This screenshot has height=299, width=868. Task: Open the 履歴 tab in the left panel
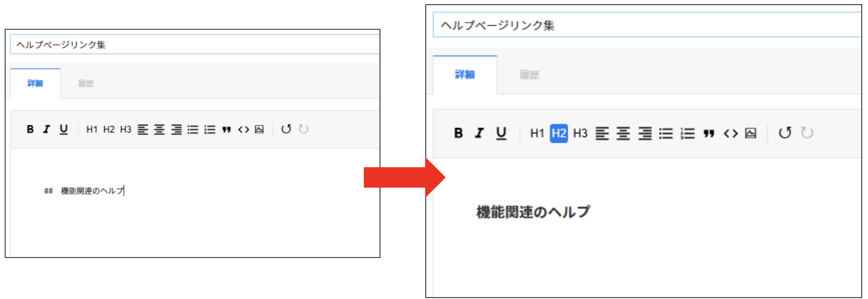pyautogui.click(x=86, y=83)
